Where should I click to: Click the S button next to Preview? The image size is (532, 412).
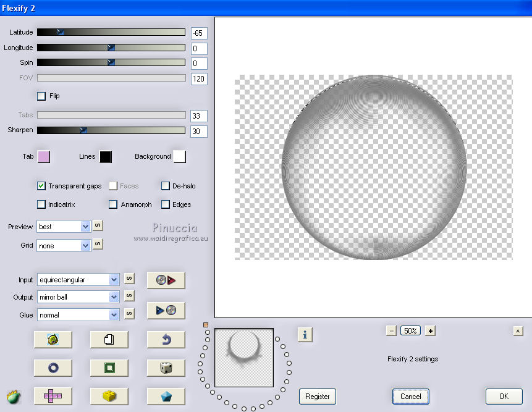(98, 225)
